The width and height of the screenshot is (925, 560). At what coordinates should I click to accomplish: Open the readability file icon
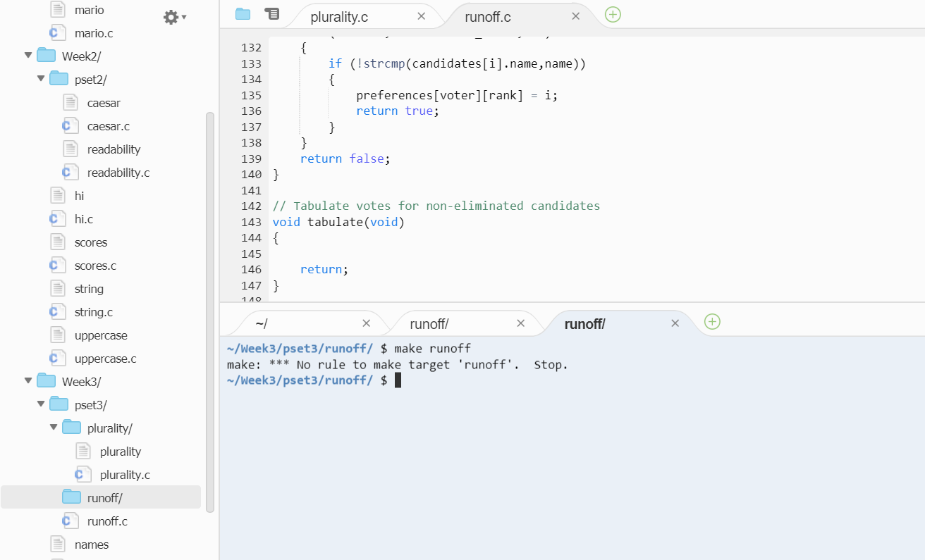71,149
